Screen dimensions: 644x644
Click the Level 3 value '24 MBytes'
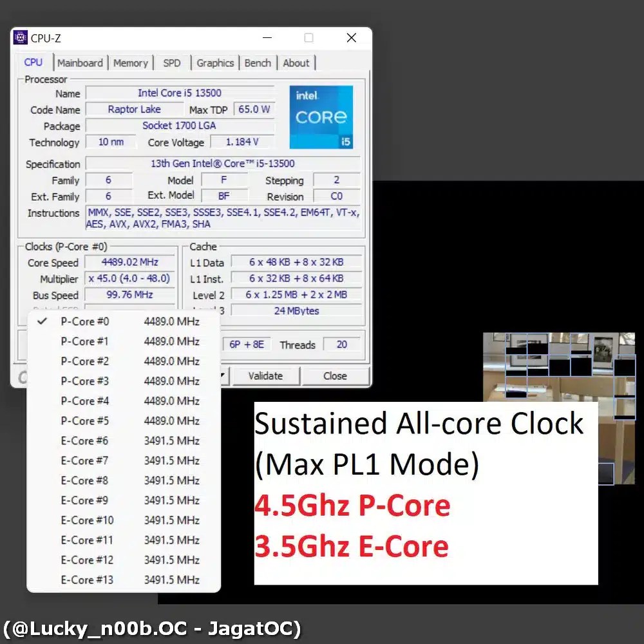click(296, 310)
